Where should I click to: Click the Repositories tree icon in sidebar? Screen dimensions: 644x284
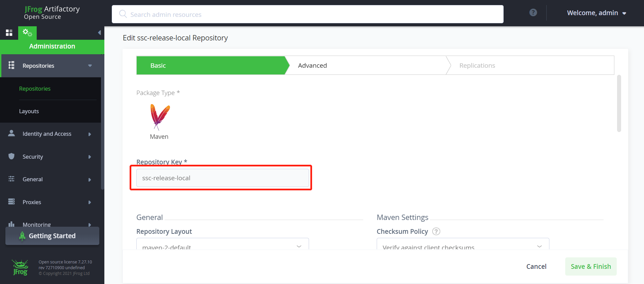(11, 65)
